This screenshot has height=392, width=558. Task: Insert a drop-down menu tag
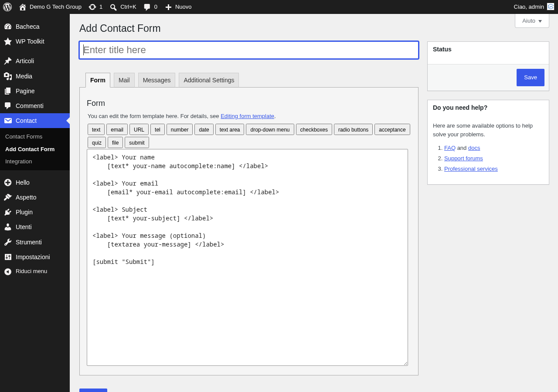pos(270,129)
